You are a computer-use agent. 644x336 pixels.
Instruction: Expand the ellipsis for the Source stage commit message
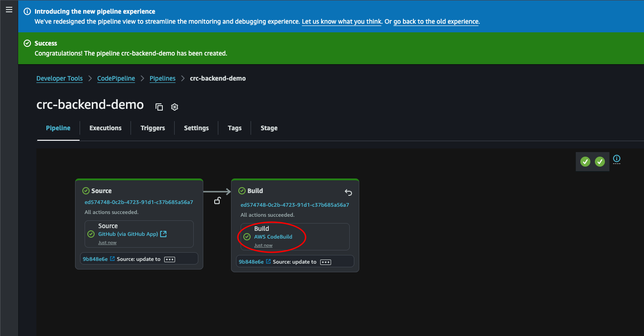(170, 260)
